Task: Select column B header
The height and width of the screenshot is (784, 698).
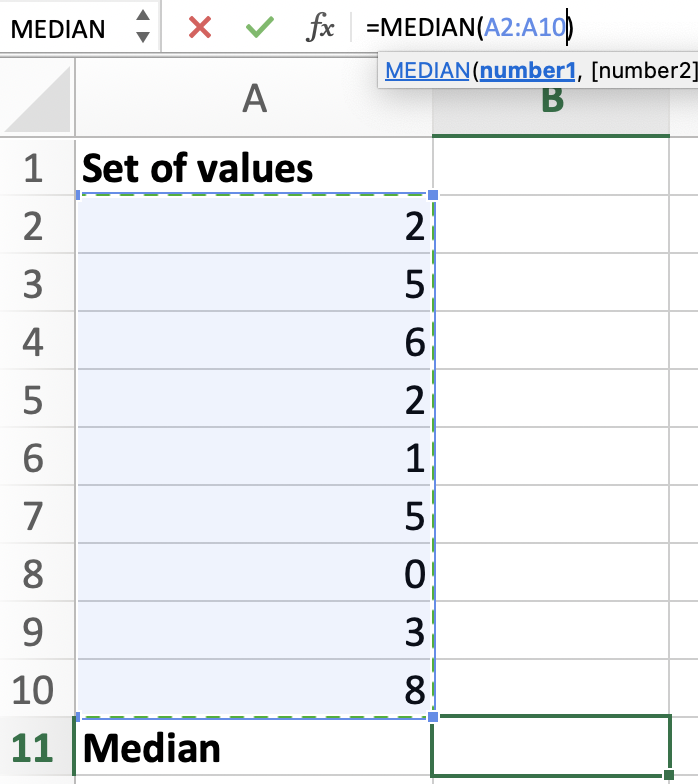Action: point(551,98)
